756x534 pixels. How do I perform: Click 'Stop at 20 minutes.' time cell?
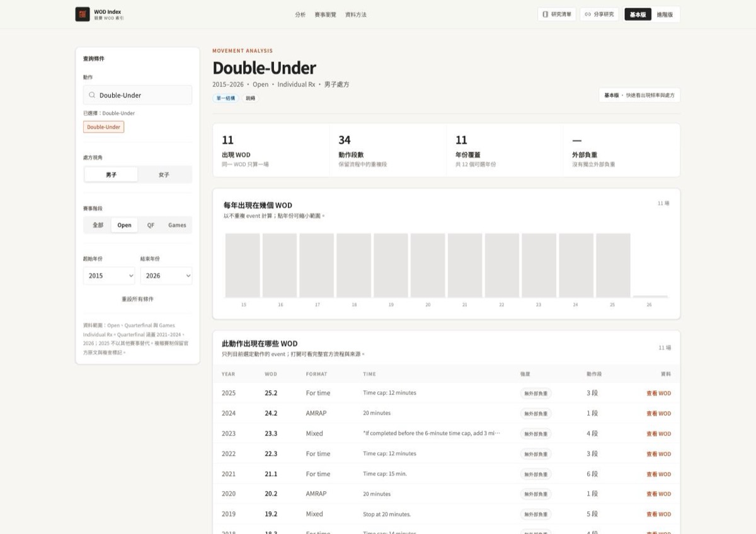387,514
